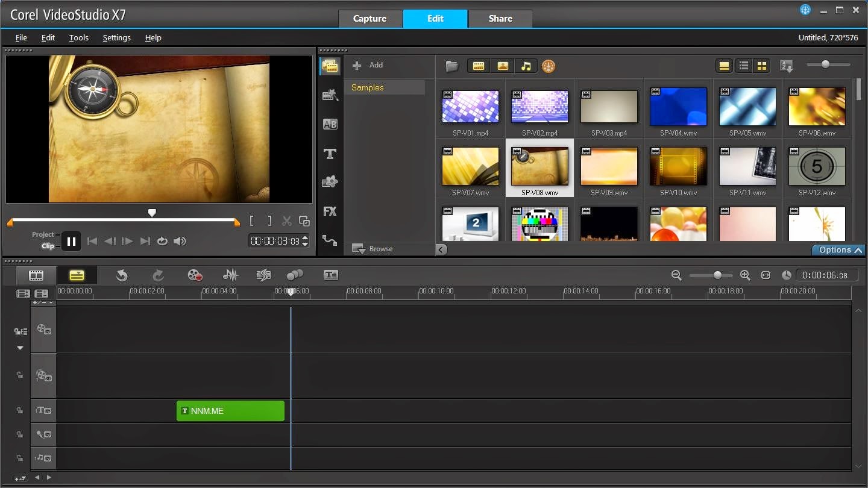Select the Title library T icon
Viewport: 868px width, 488px height.
coord(330,154)
